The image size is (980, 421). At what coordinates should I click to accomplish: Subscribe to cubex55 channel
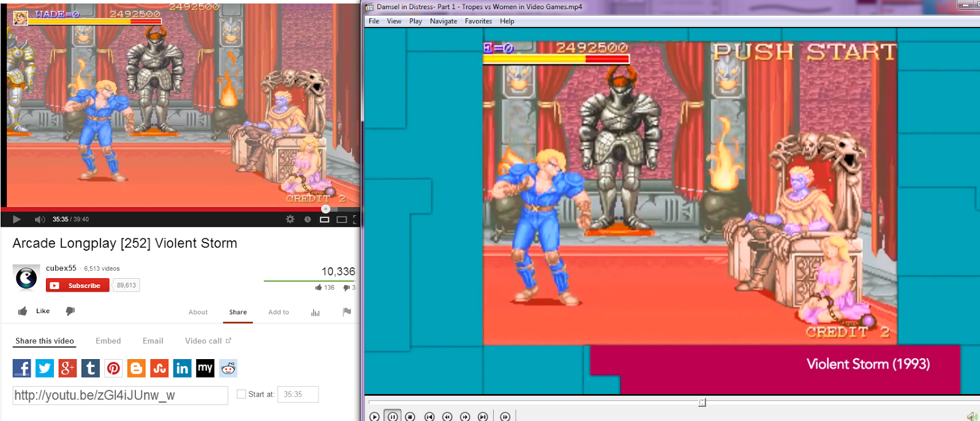(78, 286)
